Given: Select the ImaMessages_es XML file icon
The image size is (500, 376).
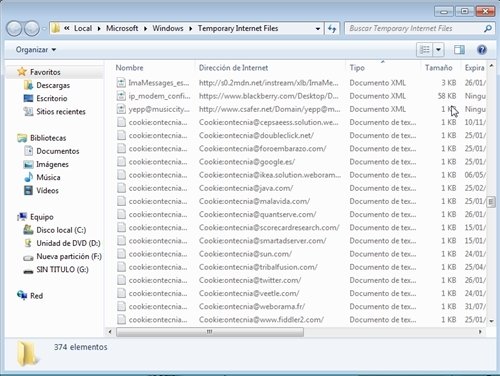Looking at the screenshot, I should 121,83.
